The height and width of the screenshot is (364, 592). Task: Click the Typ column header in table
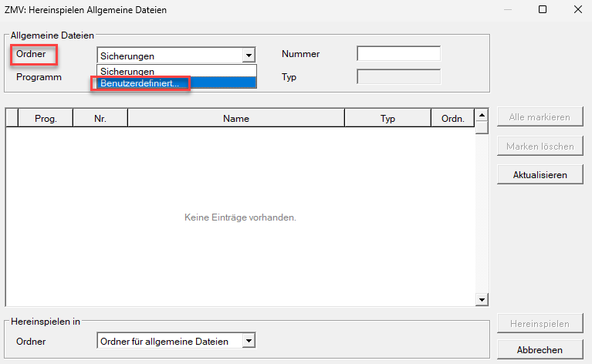coord(387,119)
